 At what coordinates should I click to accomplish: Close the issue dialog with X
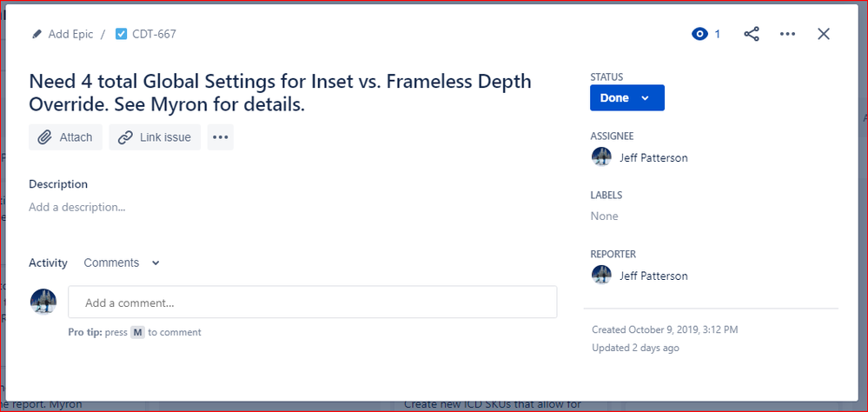(824, 35)
